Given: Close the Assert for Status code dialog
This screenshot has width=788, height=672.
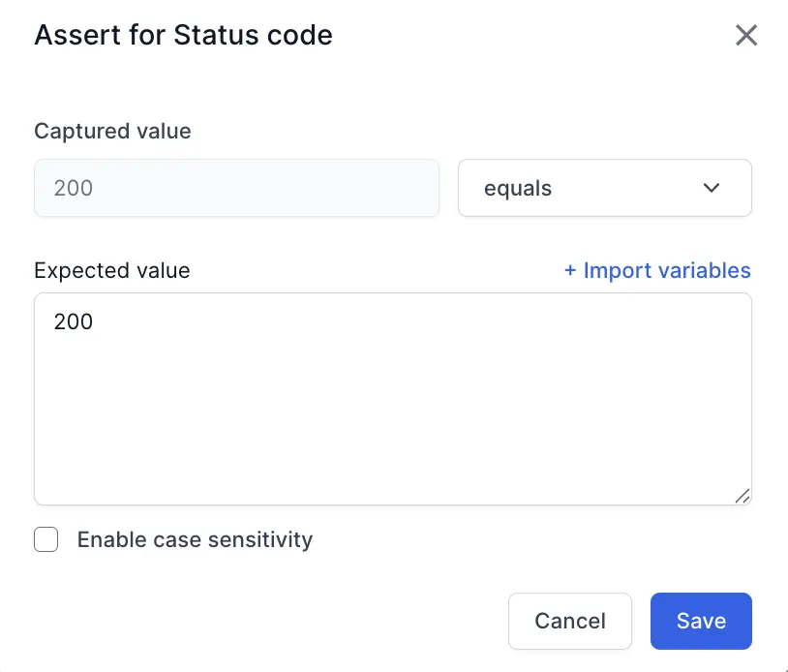Looking at the screenshot, I should pyautogui.click(x=745, y=35).
